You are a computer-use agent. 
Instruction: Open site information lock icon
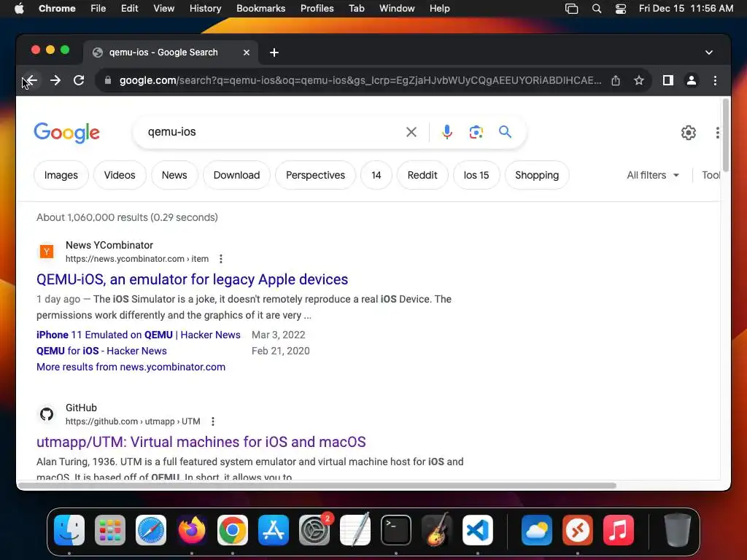click(x=108, y=80)
